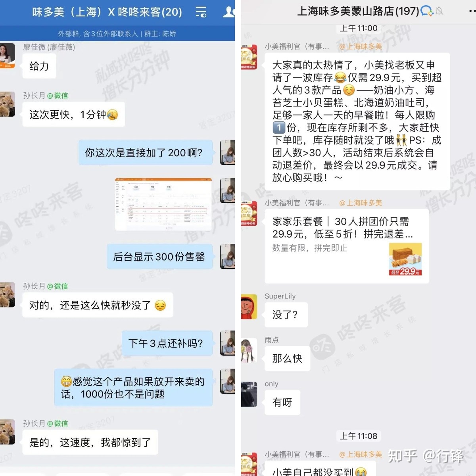Tap the three-dot more options icon
The height and width of the screenshot is (476, 476).
click(472, 11)
